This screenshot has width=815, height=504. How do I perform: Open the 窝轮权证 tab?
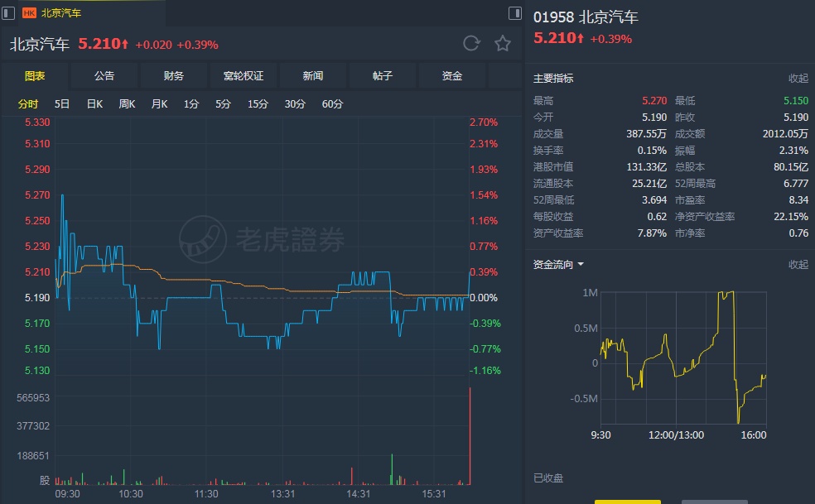244,76
